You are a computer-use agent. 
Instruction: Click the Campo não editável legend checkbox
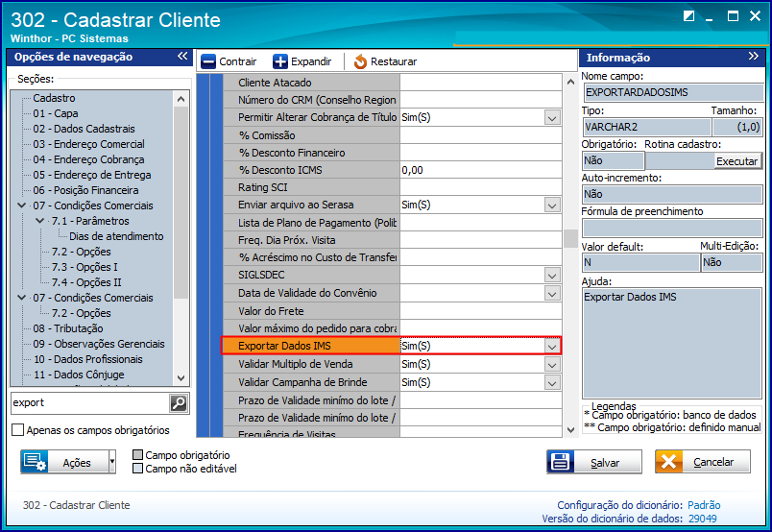138,469
